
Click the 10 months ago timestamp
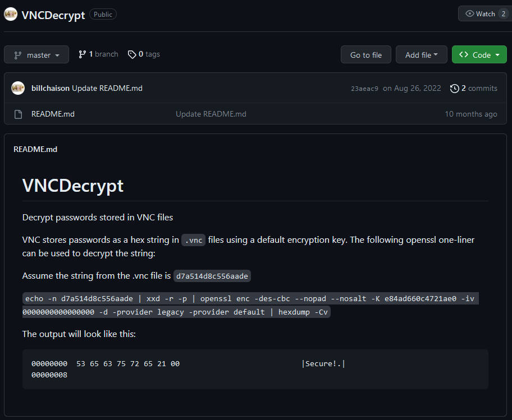pyautogui.click(x=471, y=114)
